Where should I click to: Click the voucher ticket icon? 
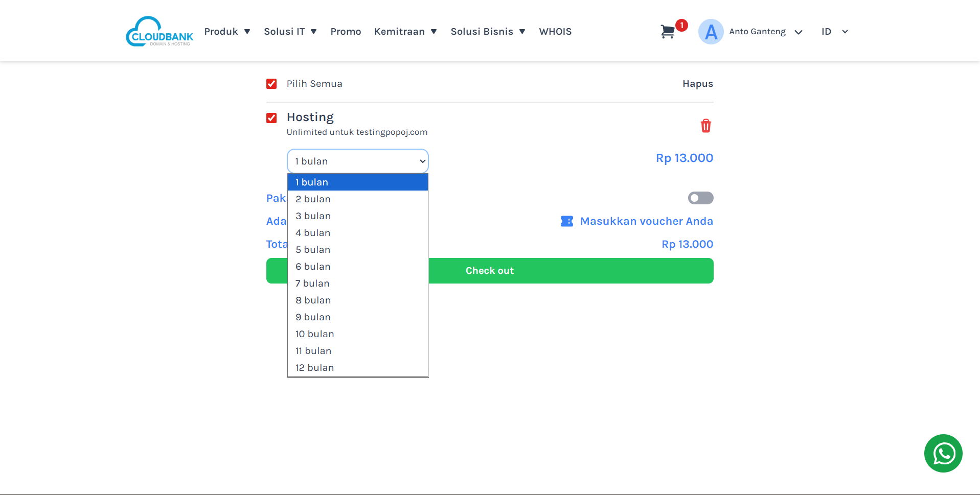(566, 221)
